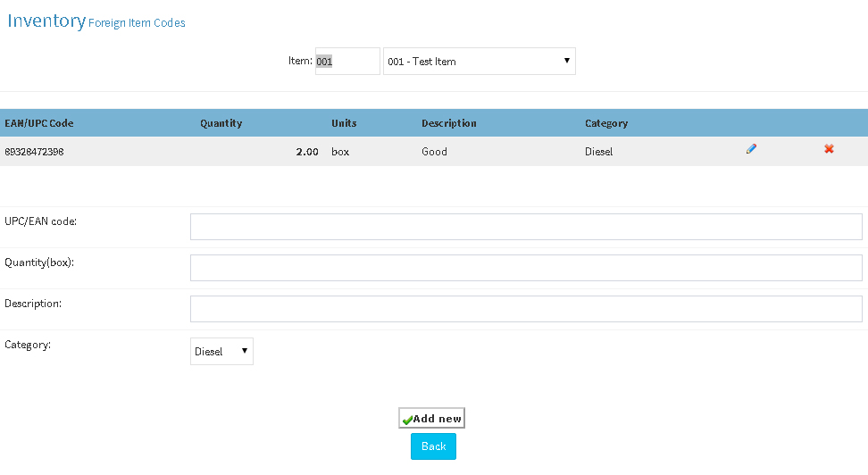Click the EAN/UPC Code column header
Viewport: 868px width, 475px height.
click(38, 123)
